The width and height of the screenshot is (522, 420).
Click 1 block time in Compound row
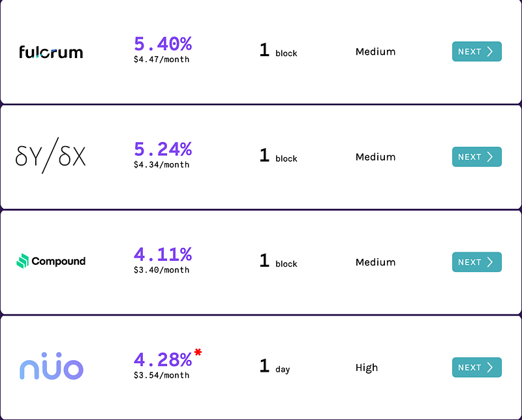pyautogui.click(x=279, y=261)
